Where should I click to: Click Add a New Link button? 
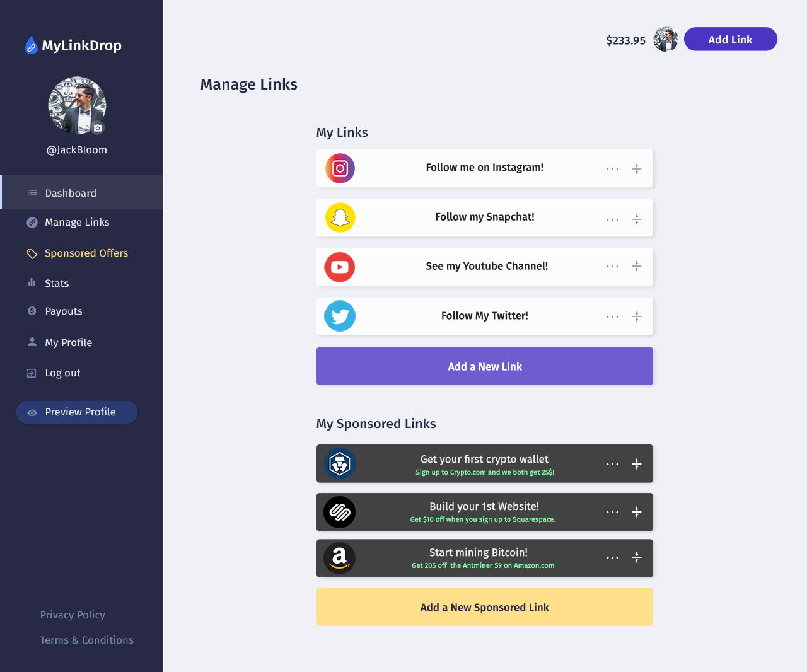(x=484, y=366)
